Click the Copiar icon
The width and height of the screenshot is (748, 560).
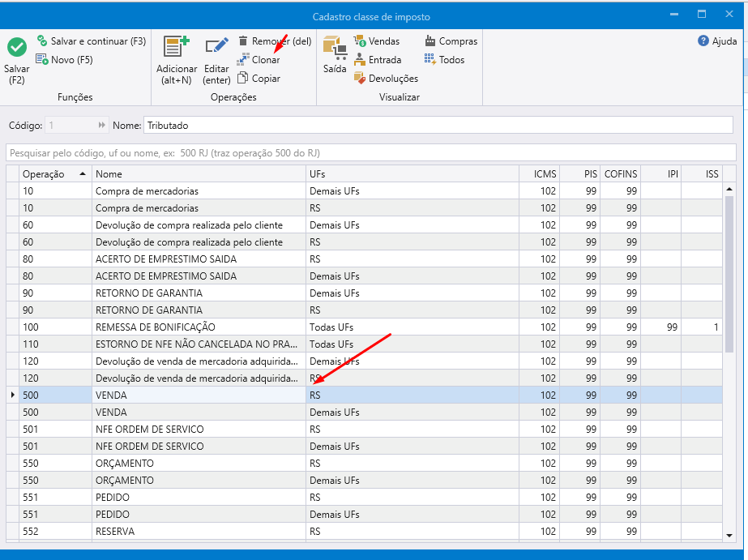point(243,79)
